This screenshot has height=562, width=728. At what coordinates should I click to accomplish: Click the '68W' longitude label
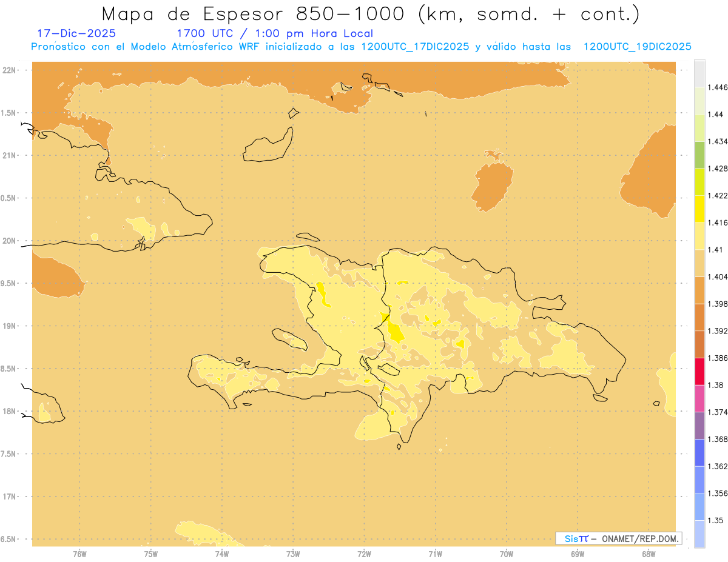648,554
